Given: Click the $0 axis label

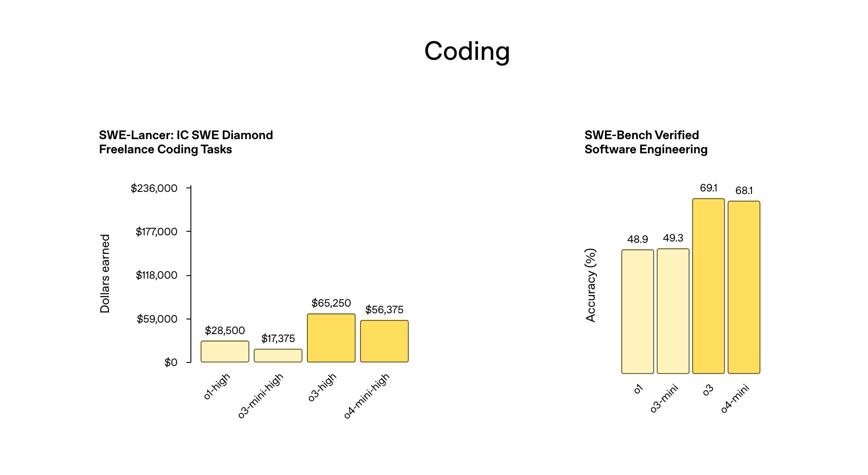Looking at the screenshot, I should 171,362.
